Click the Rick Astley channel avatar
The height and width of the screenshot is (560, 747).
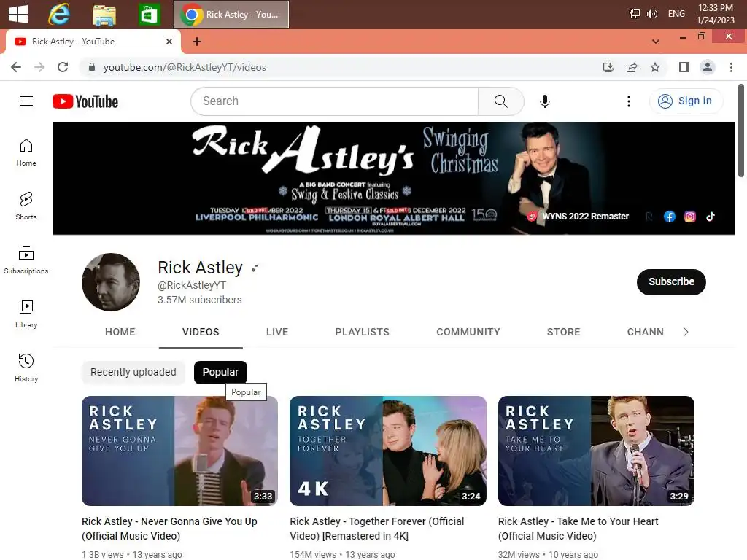click(x=111, y=282)
